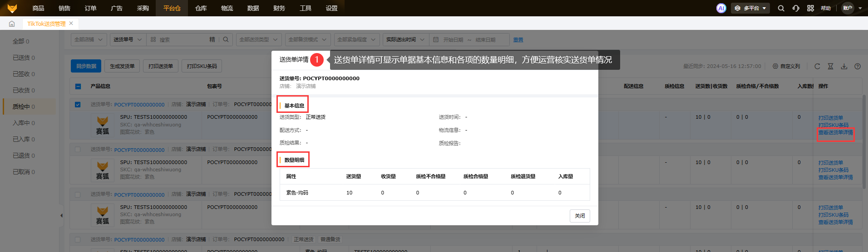Screen dimensions: 868x252
Task: Open the 物流 menu
Action: pos(227,8)
